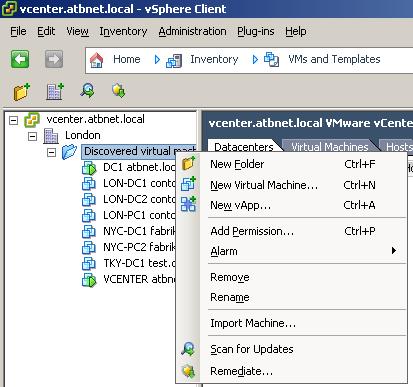Open the Administration menu
The height and width of the screenshot is (387, 413).
pos(192,31)
